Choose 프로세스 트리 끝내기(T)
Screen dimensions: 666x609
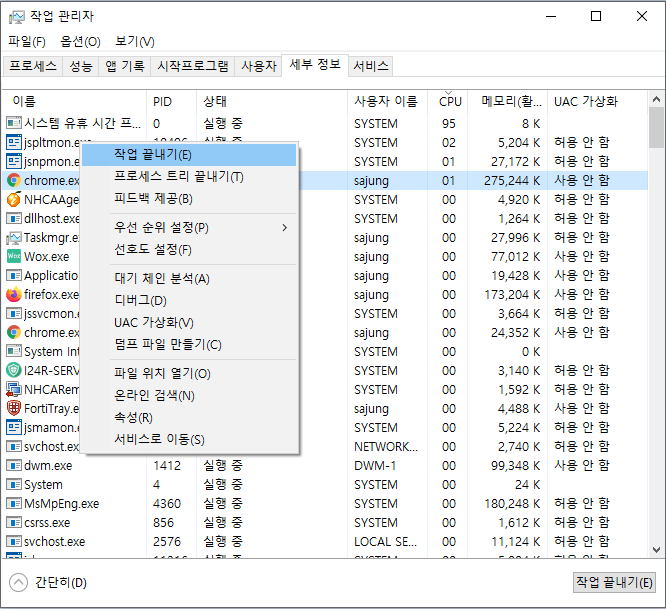[x=189, y=177]
